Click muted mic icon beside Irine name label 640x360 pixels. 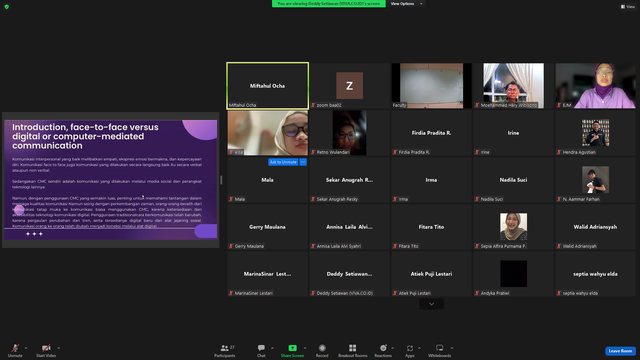coord(477,152)
